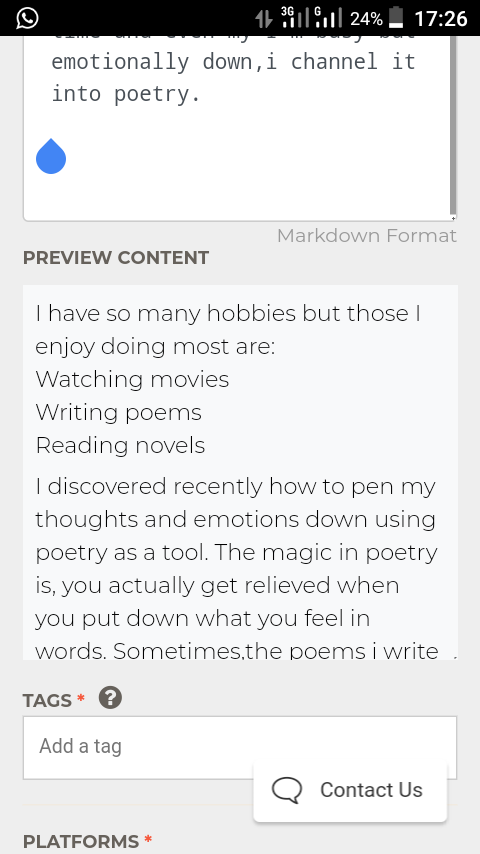Tap the 'Reading novels' preview line
This screenshot has width=480, height=854.
coord(120,446)
